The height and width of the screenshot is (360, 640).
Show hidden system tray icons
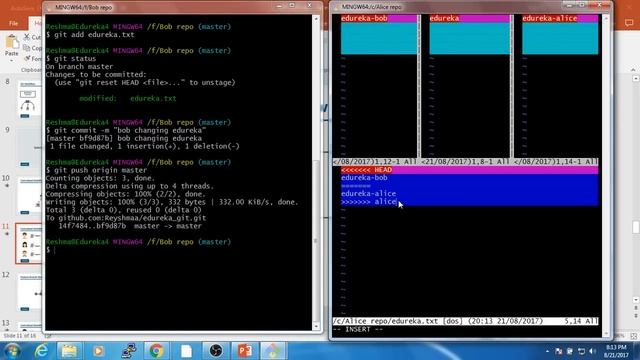[547, 351]
